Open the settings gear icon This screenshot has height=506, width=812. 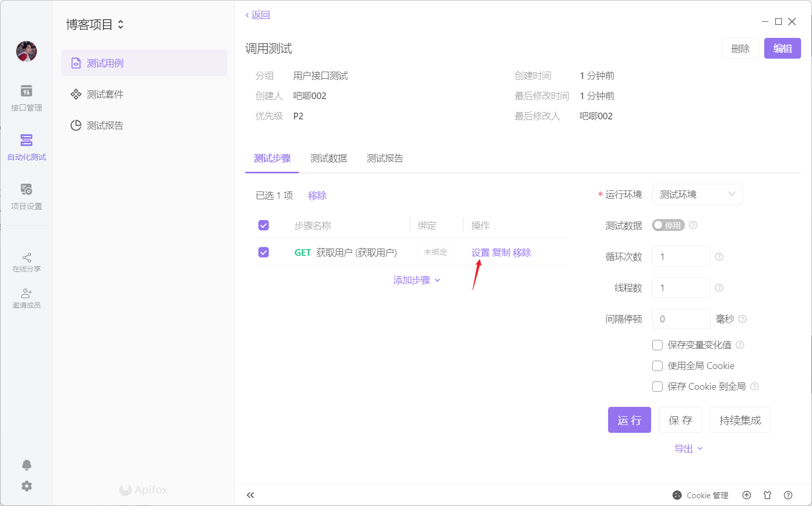[x=26, y=486]
